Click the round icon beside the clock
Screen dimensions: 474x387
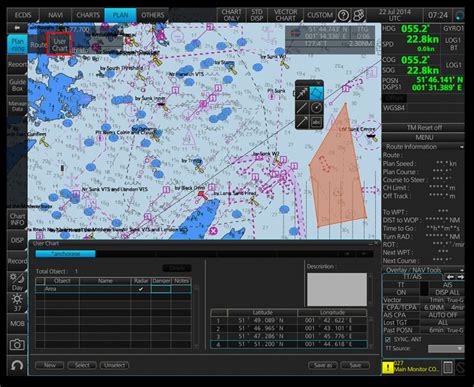pyautogui.click(x=459, y=15)
